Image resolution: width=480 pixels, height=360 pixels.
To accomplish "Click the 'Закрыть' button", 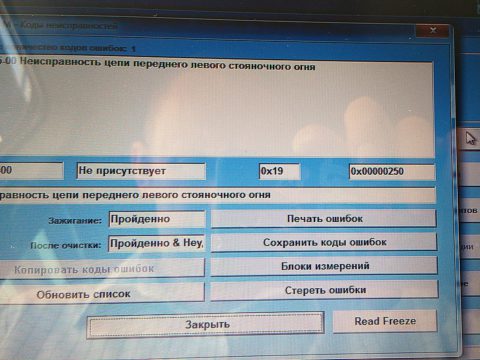I will pyautogui.click(x=205, y=324).
